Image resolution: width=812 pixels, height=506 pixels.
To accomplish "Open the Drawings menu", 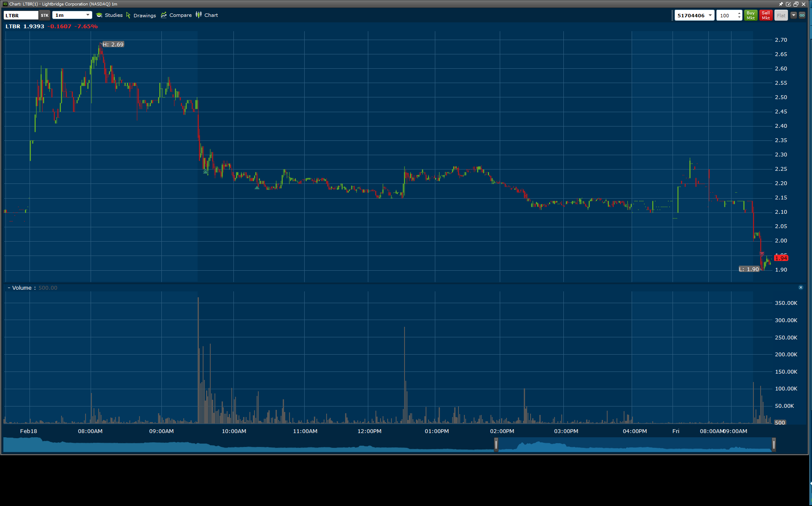I will click(x=141, y=15).
